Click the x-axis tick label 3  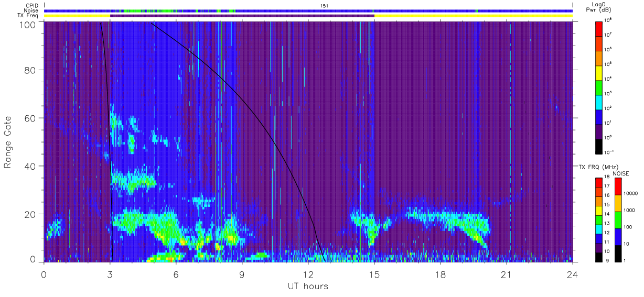[x=110, y=274]
